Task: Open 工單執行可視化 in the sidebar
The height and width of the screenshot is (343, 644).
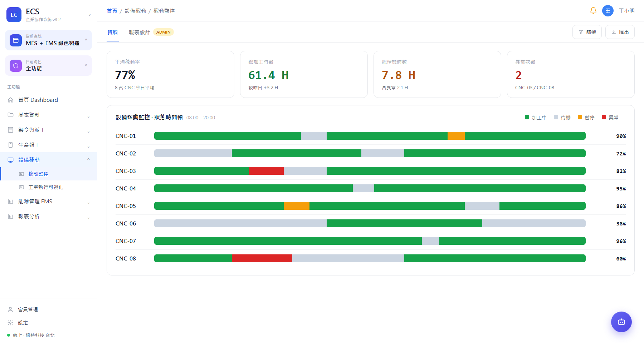Action: coord(49,187)
